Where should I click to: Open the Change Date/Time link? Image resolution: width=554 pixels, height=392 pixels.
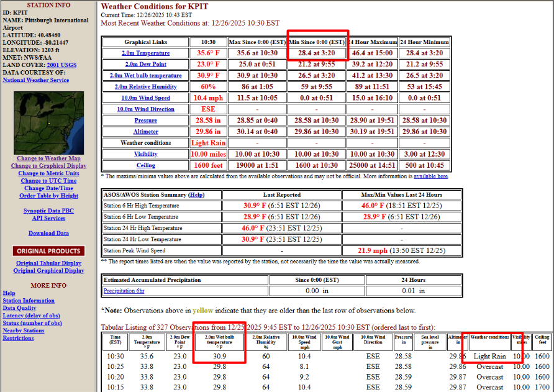49,188
